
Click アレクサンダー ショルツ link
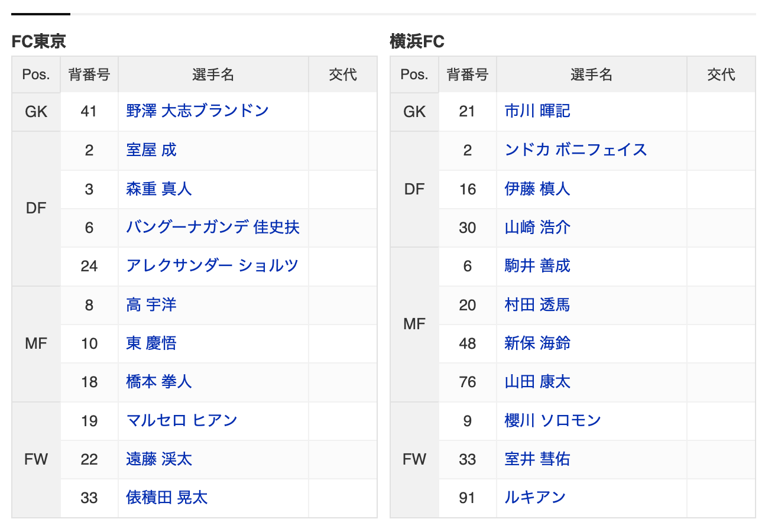click(x=212, y=266)
